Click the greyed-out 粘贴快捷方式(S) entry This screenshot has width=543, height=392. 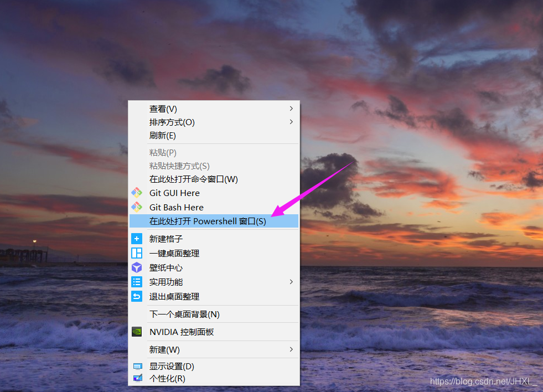214,166
